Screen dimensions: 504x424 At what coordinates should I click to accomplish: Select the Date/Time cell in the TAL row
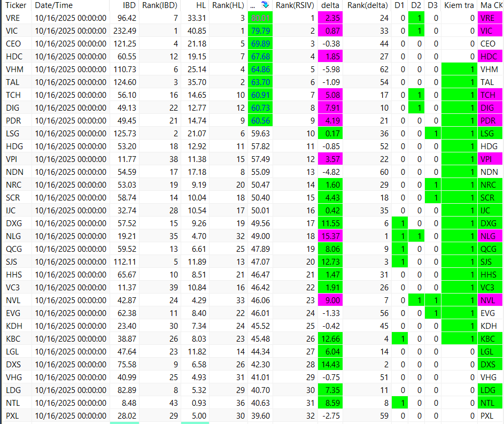click(71, 82)
